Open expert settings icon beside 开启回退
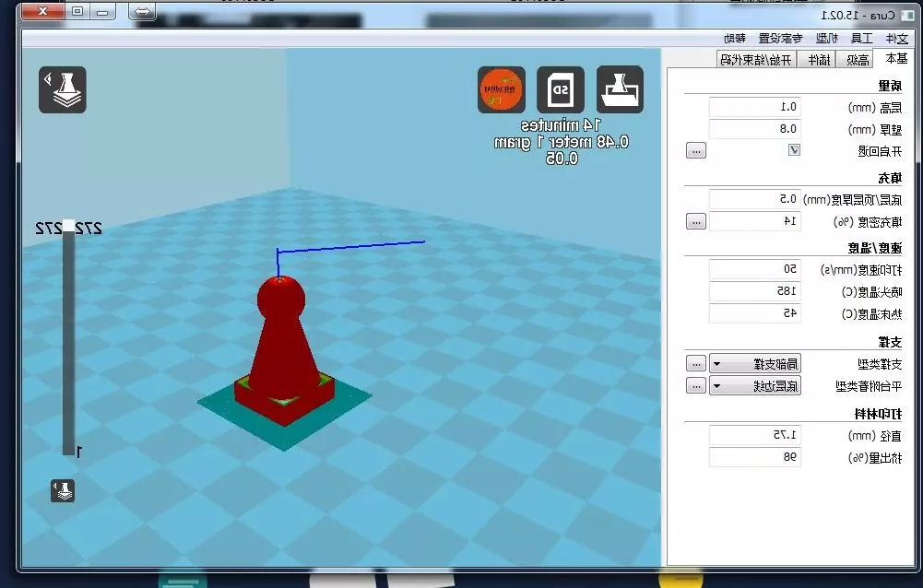The image size is (923, 588). pyautogui.click(x=696, y=150)
